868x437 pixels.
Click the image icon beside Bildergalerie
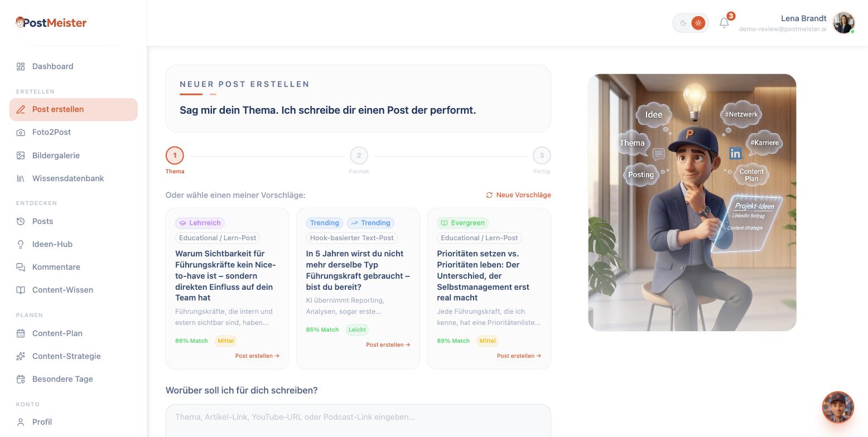click(x=21, y=156)
